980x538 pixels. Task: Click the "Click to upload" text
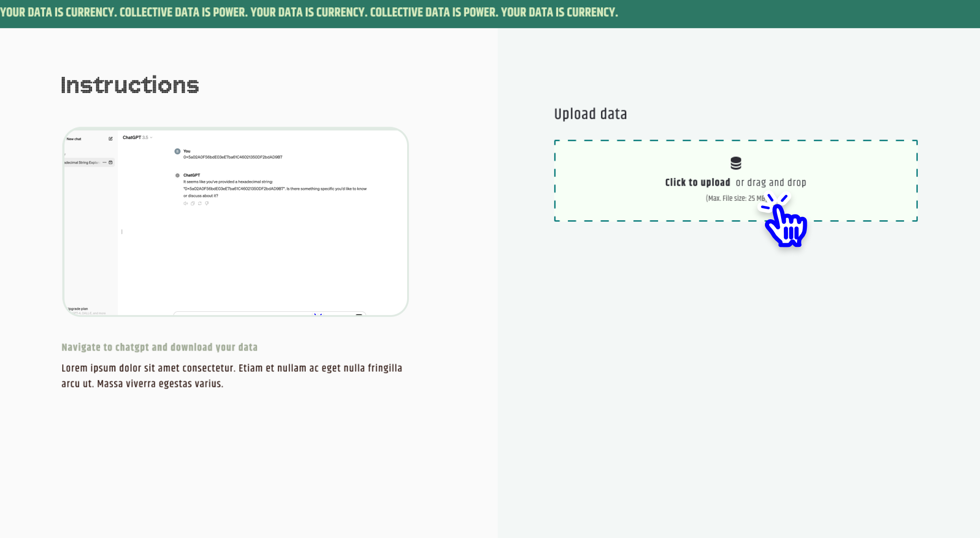[x=697, y=182]
